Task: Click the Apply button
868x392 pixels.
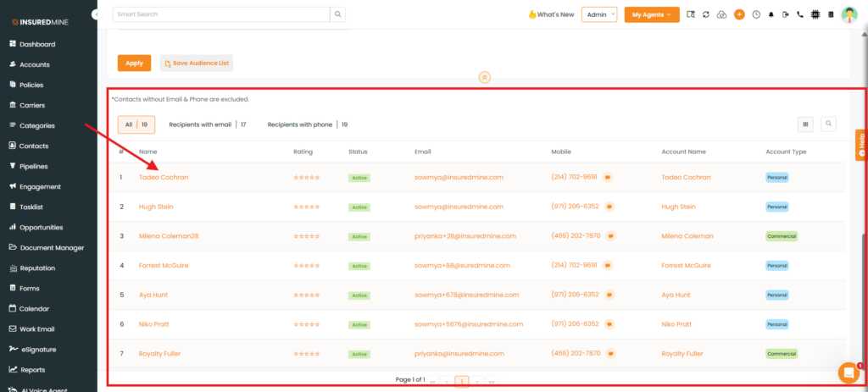Action: [x=134, y=63]
